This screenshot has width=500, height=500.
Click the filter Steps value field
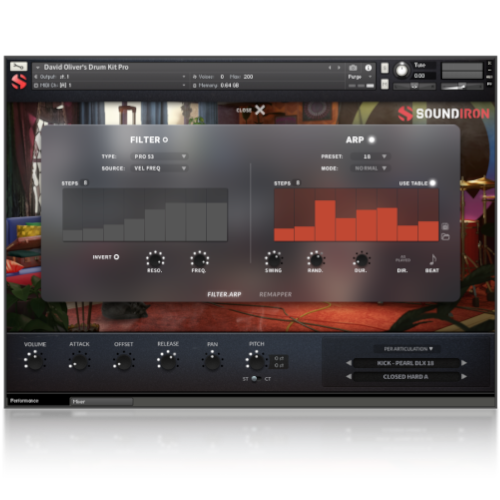point(85,183)
